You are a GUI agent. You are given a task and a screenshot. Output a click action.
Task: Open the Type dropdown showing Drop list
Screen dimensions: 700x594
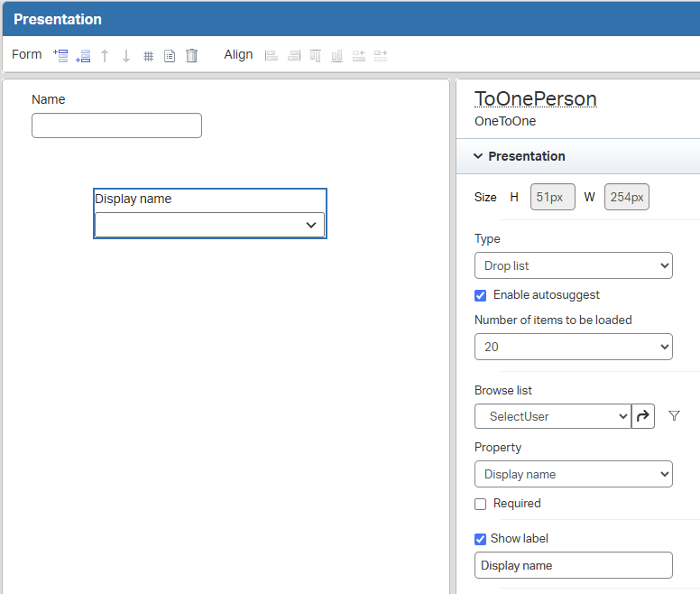click(573, 265)
